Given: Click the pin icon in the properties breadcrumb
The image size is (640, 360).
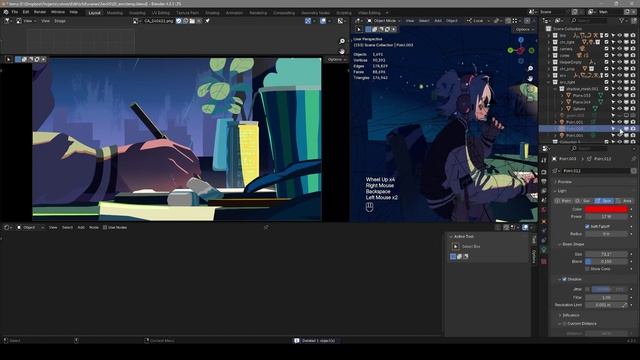Looking at the screenshot, I should [633, 159].
